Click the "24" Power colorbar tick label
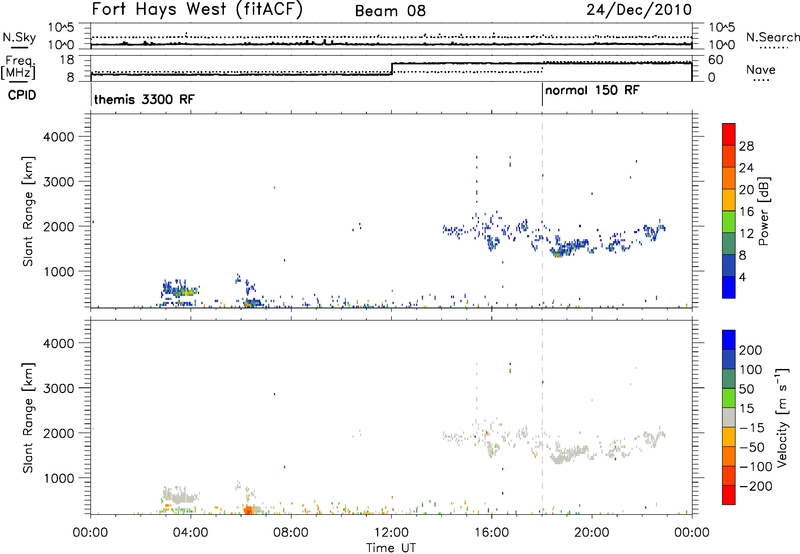Image resolution: width=800 pixels, height=554 pixels. tap(746, 168)
